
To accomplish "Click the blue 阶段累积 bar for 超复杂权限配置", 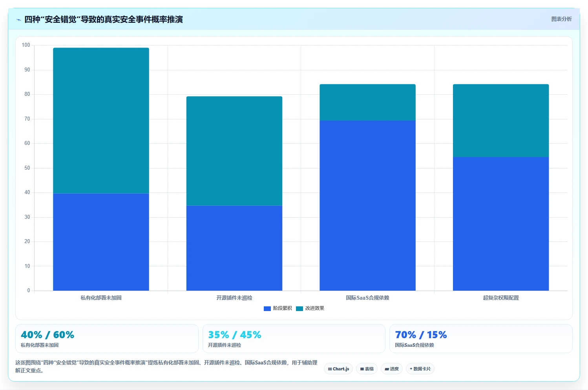I will pos(501,224).
